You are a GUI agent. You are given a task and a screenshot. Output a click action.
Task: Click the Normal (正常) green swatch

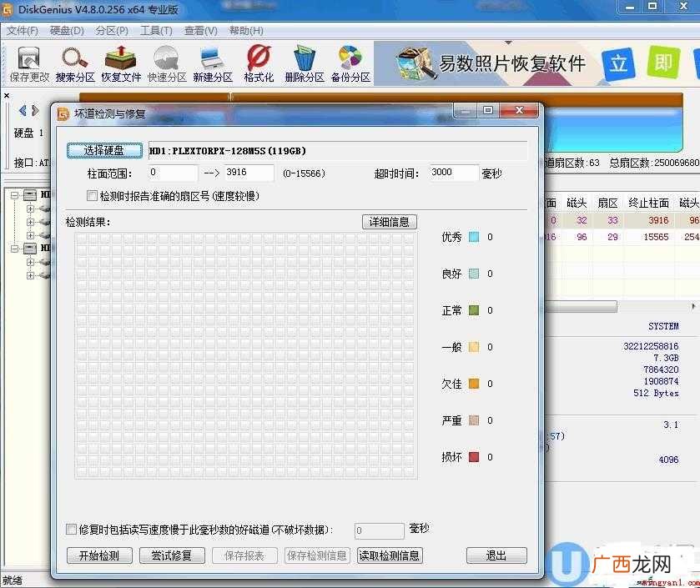(474, 310)
